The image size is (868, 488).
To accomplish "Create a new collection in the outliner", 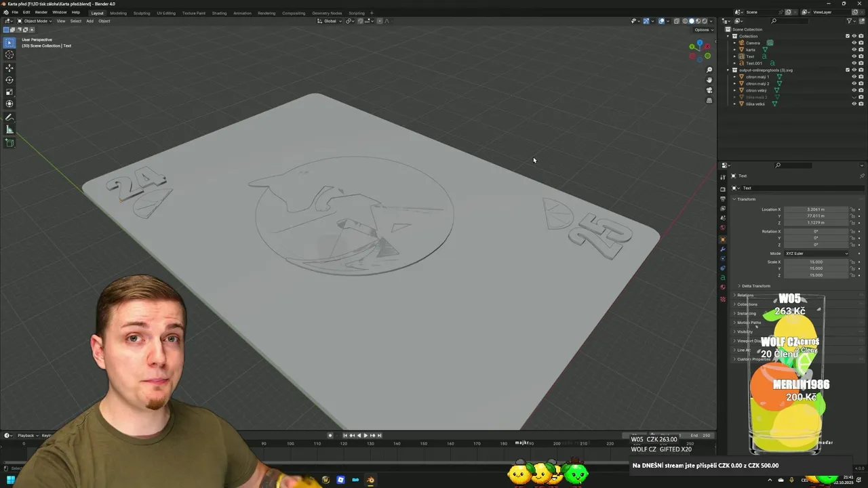I will (x=862, y=21).
